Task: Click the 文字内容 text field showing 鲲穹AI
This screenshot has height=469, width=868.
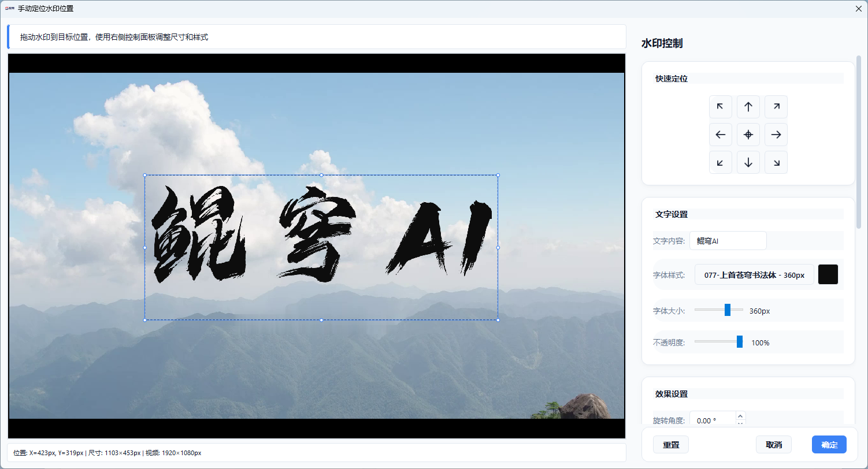Action: pos(728,240)
